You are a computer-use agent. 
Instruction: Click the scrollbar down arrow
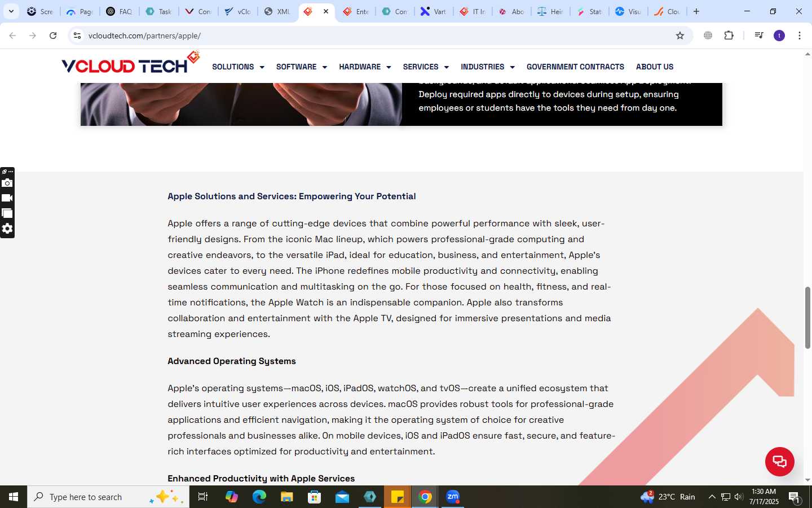pos(807,480)
